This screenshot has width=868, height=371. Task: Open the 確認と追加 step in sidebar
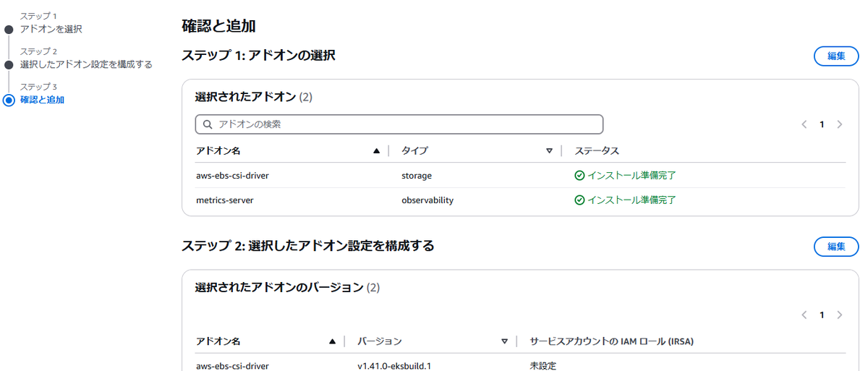click(42, 100)
